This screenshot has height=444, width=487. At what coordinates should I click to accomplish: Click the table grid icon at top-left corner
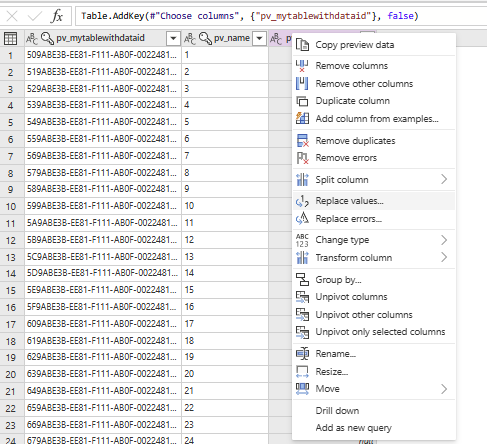(x=10, y=39)
